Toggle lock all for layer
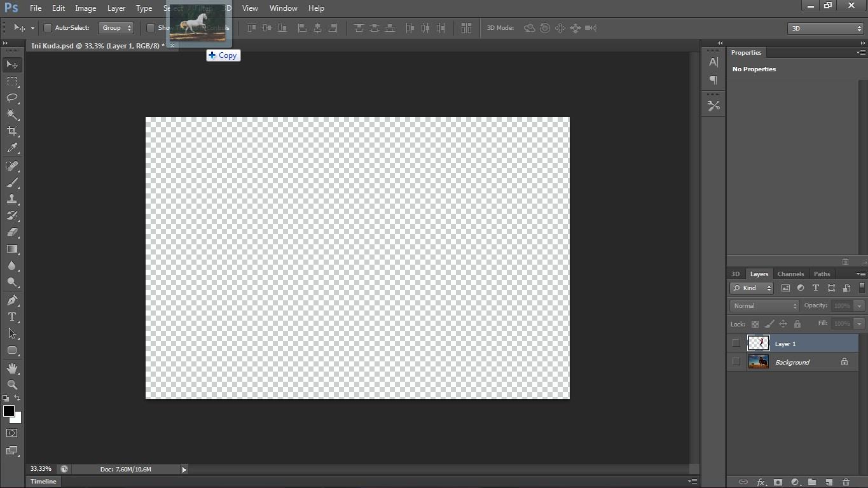The image size is (868, 488). point(797,324)
